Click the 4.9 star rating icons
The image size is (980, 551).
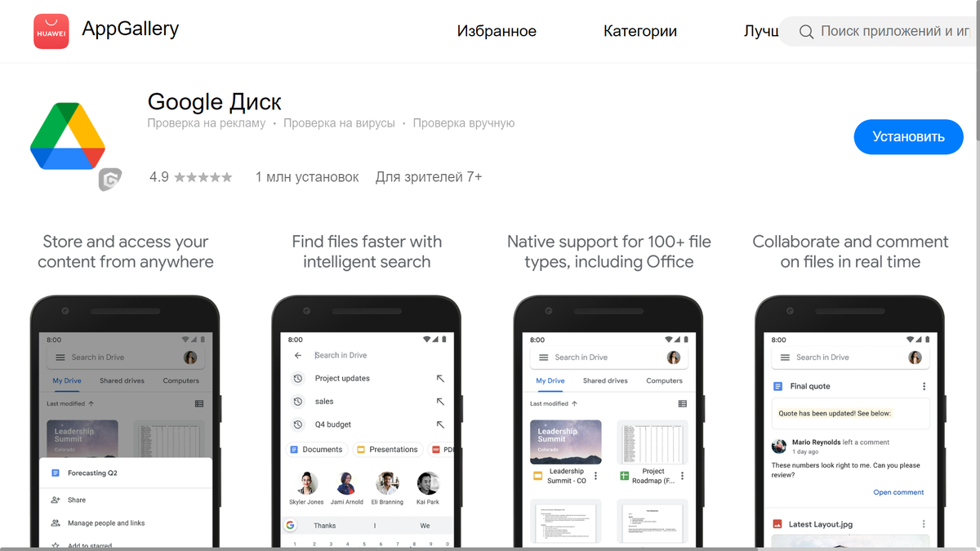point(203,177)
